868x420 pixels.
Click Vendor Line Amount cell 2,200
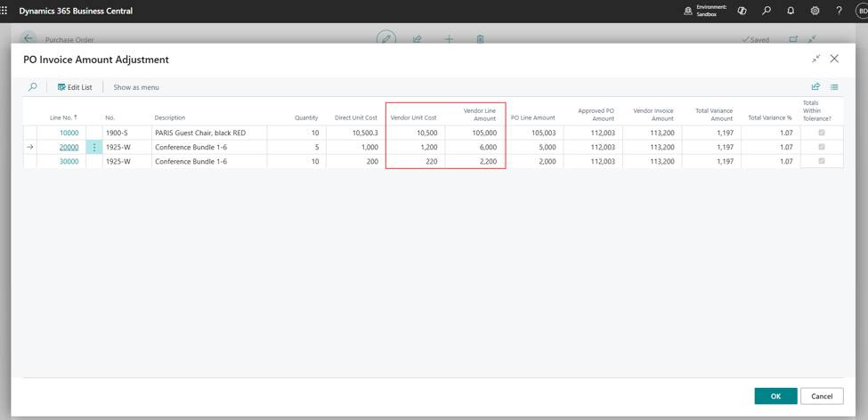[475, 162]
